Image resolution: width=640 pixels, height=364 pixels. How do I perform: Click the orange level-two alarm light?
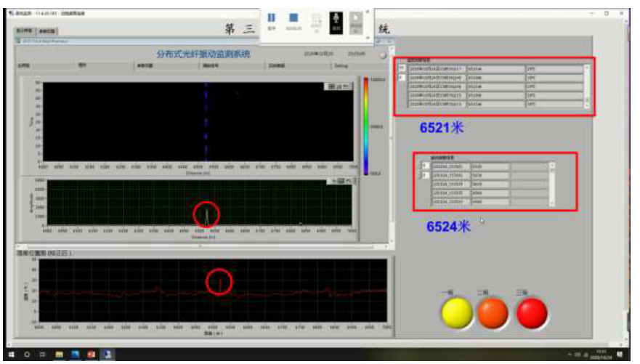coord(493,313)
